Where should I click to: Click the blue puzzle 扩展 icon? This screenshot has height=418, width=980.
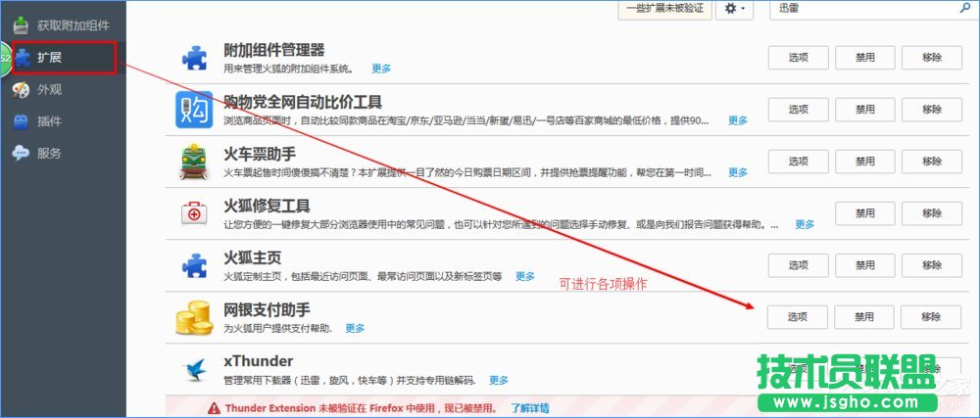23,58
